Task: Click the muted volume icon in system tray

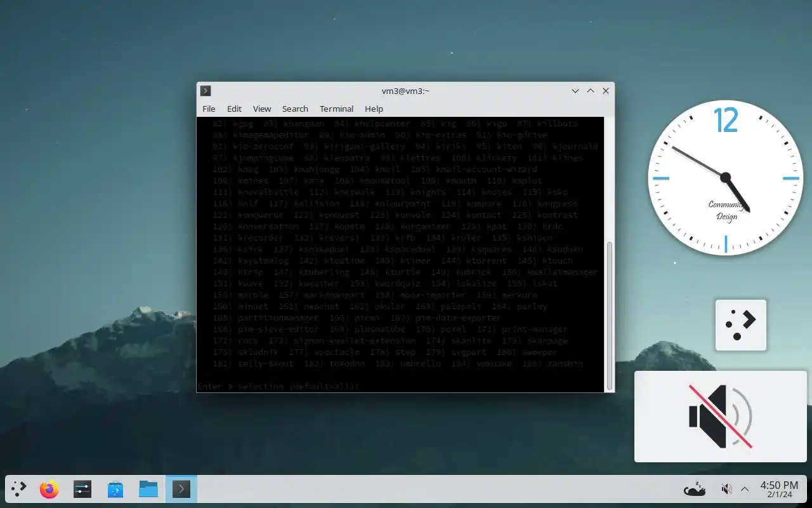Action: coord(727,489)
